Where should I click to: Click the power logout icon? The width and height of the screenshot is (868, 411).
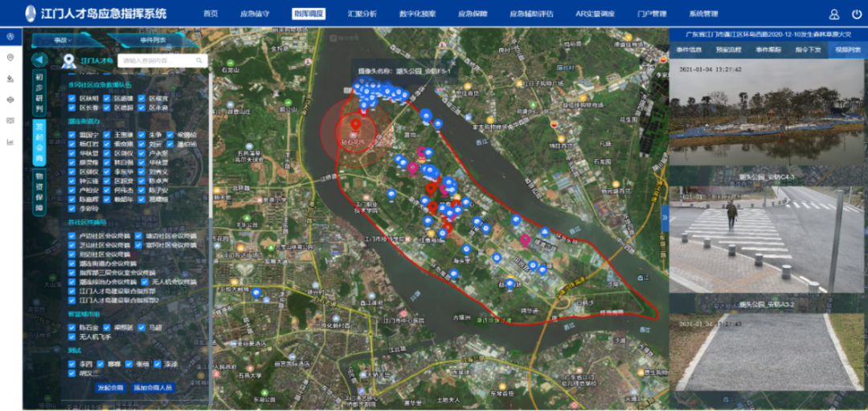click(x=855, y=14)
